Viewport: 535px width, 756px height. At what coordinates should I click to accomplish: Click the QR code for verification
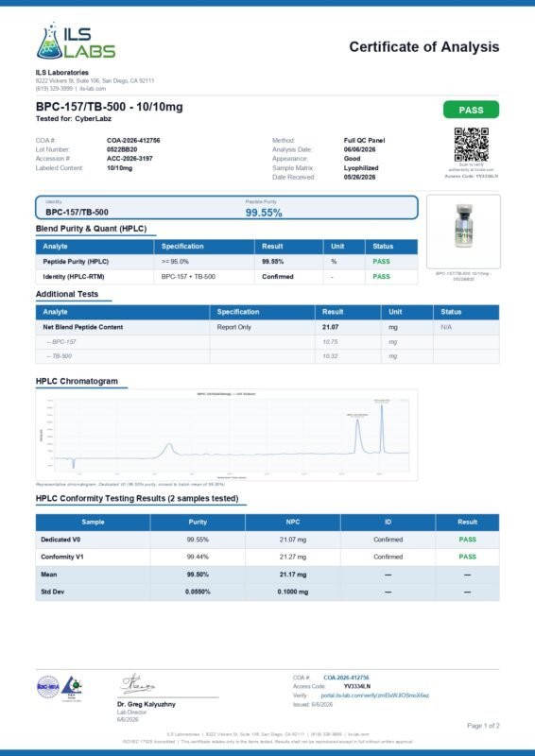(x=471, y=145)
